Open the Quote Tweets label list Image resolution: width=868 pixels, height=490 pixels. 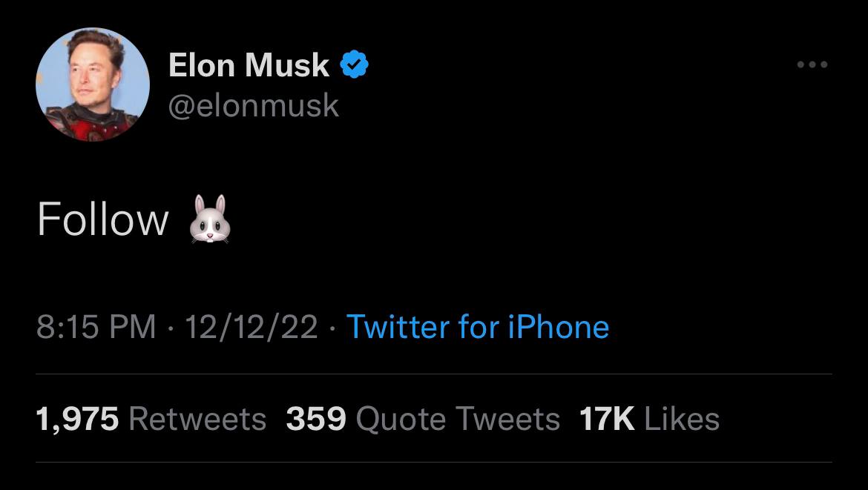458,419
